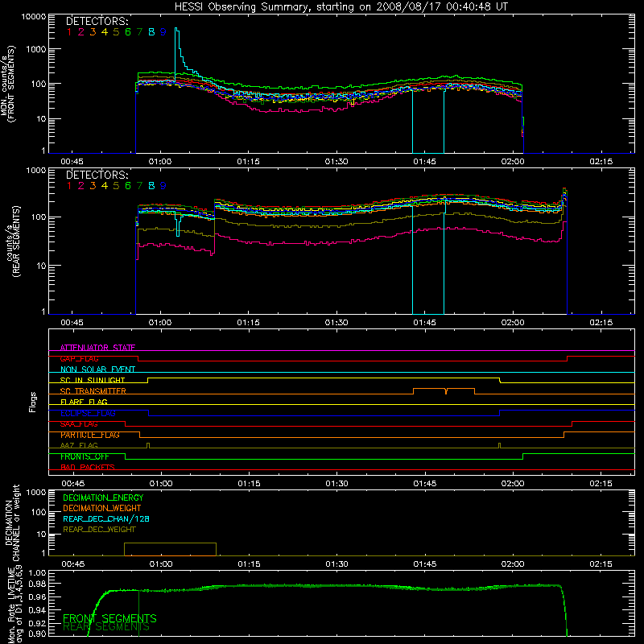644x644 pixels.
Task: Click the REAR_DEC_CHAN/128 legend label
Action: click(106, 518)
